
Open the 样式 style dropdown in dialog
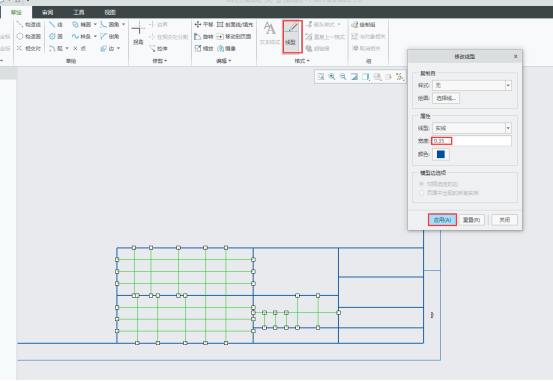pyautogui.click(x=508, y=85)
